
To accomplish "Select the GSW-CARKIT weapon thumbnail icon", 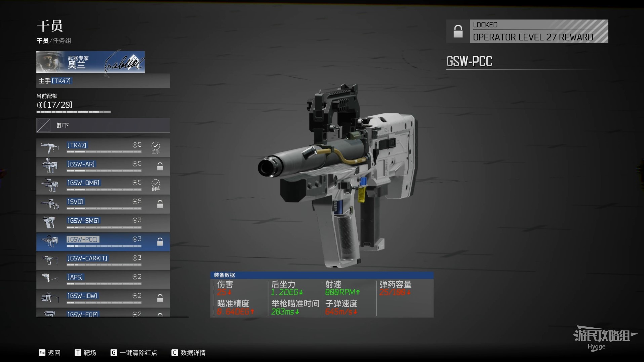I will 49,260.
